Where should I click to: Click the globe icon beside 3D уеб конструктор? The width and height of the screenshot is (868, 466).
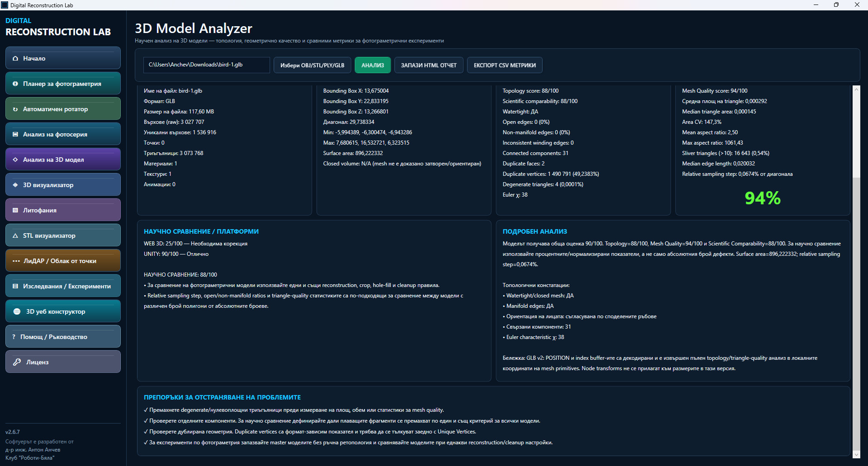pyautogui.click(x=17, y=311)
